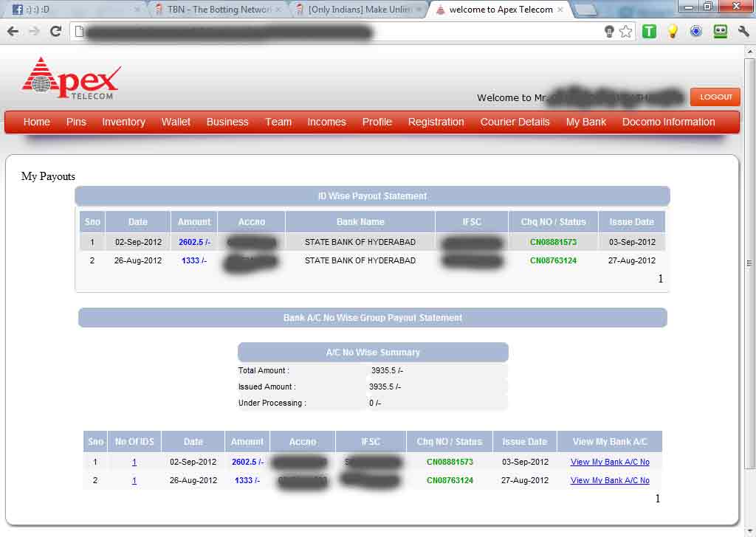Click amount 1333 in ID Wise statement
Image resolution: width=756 pixels, height=537 pixels.
[194, 260]
